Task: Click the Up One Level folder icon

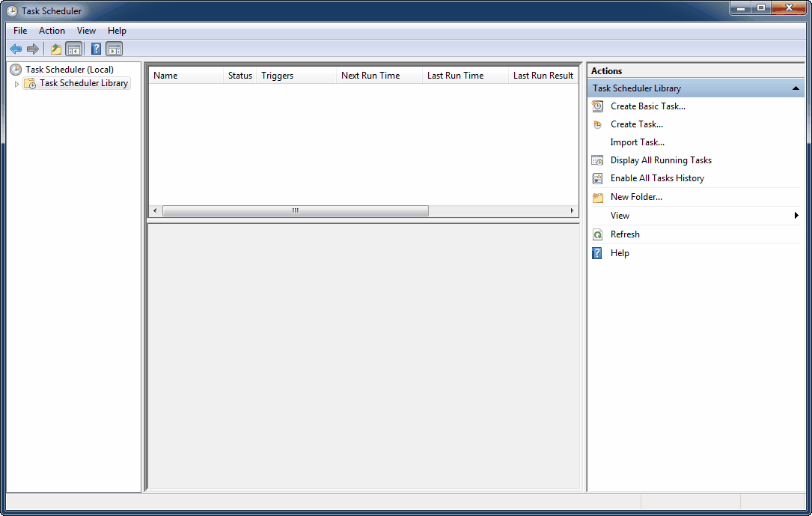Action: pyautogui.click(x=56, y=49)
